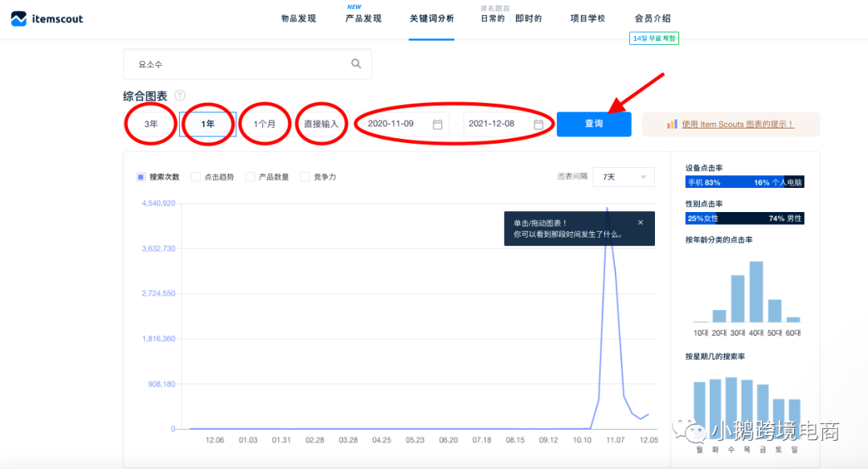Open the 图表间隔 7天 dropdown
Screen dimensions: 868x469
[624, 177]
